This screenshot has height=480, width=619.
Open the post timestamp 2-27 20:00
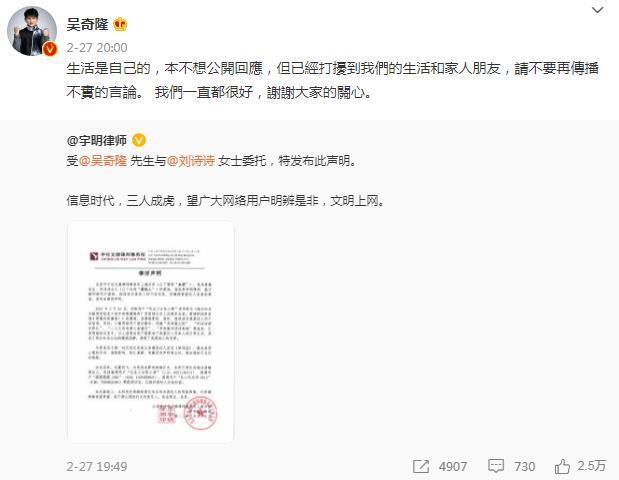pos(97,48)
